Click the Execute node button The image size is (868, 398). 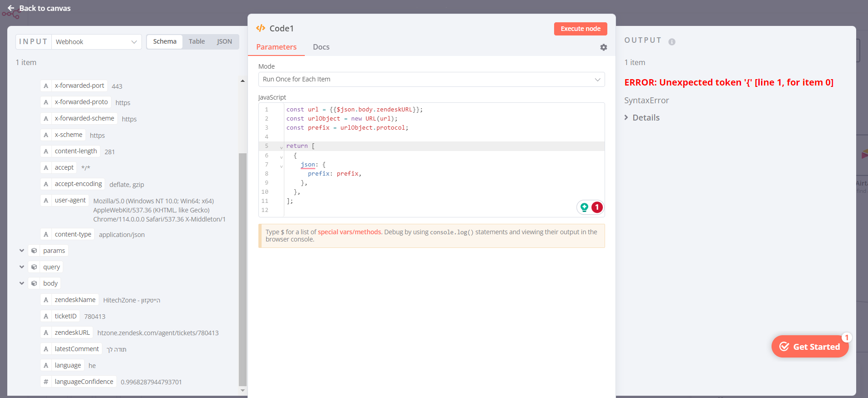tap(580, 29)
